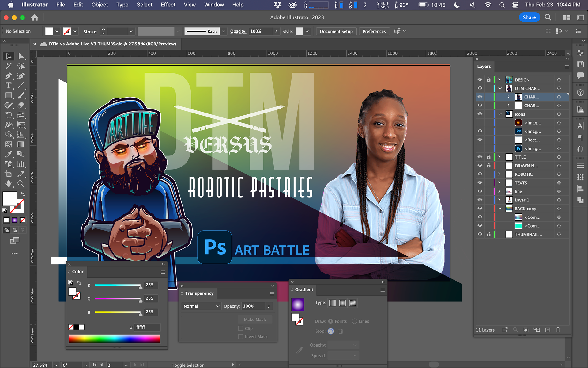This screenshot has height=368, width=588.
Task: Delete selection with Layers trash icon
Action: point(558,330)
